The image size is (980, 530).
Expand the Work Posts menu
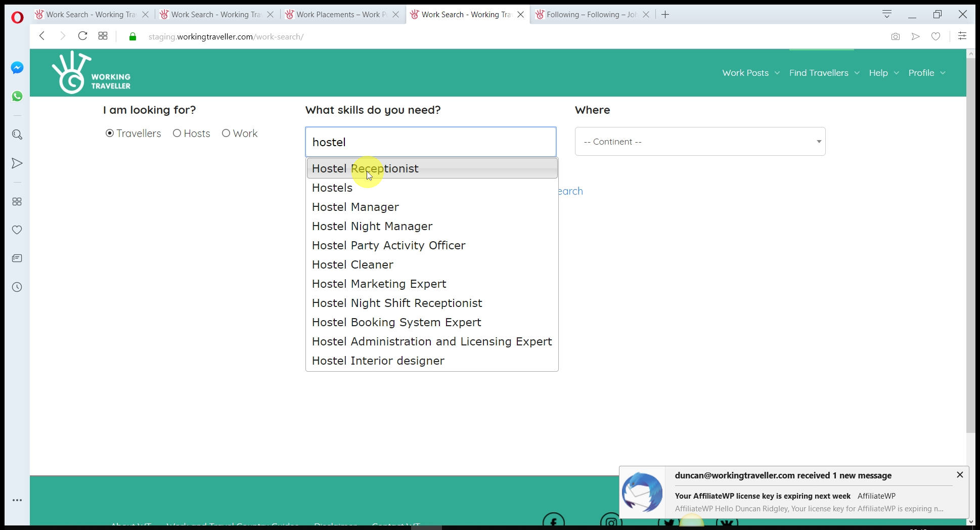(x=750, y=73)
